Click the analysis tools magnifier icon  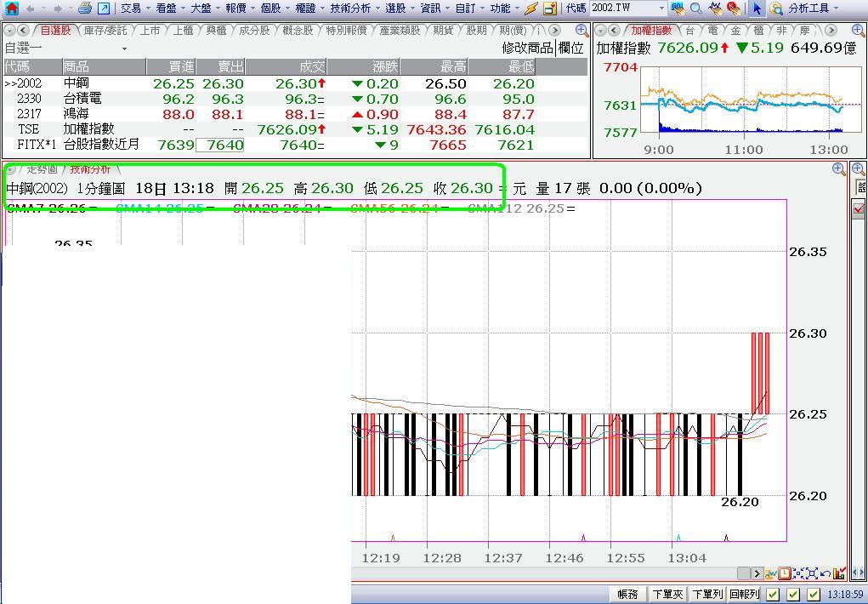point(776,9)
